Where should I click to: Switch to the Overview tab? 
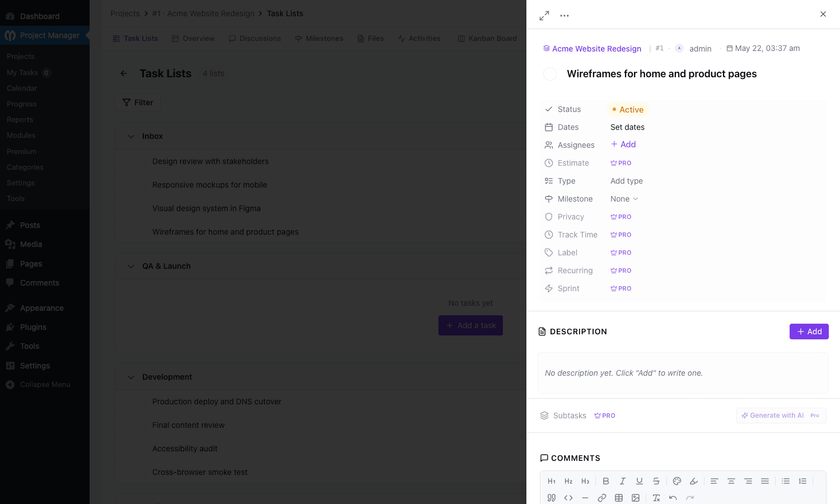tap(193, 39)
